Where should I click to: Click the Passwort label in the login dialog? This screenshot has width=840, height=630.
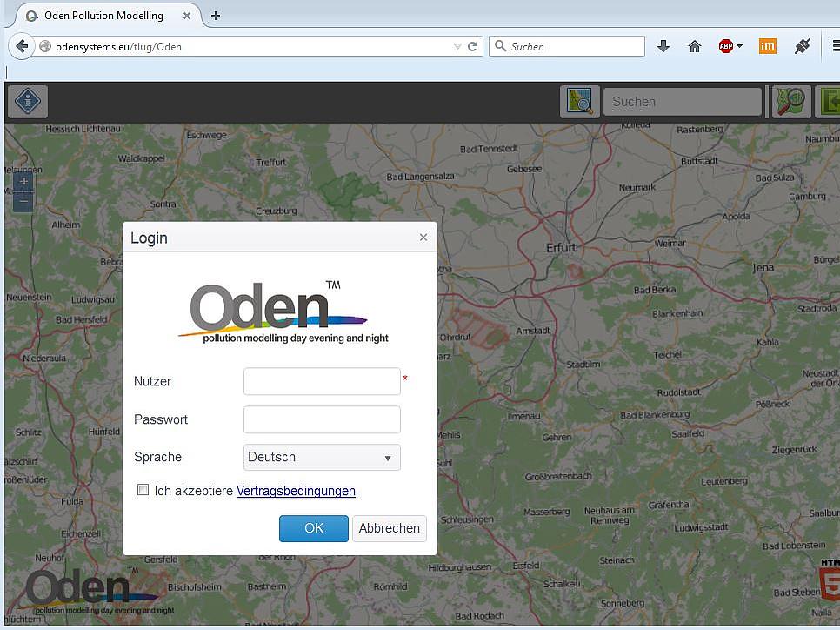161,419
